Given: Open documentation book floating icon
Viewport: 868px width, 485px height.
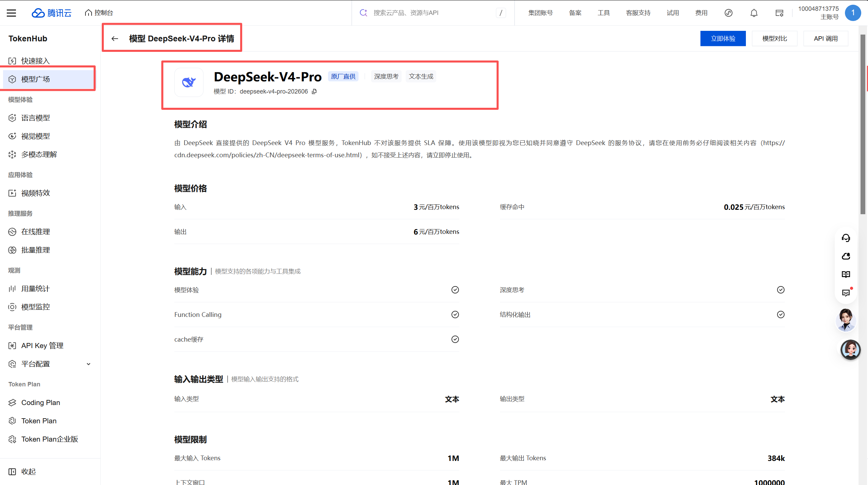Looking at the screenshot, I should coord(846,275).
